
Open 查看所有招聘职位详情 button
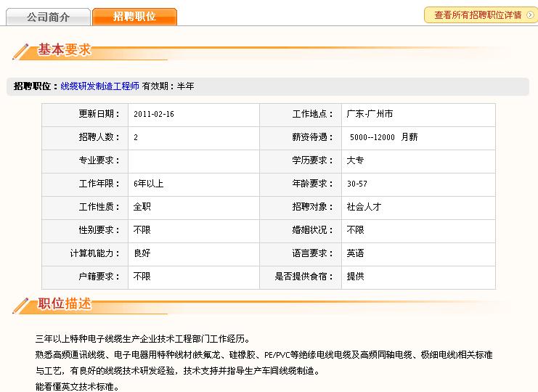478,15
